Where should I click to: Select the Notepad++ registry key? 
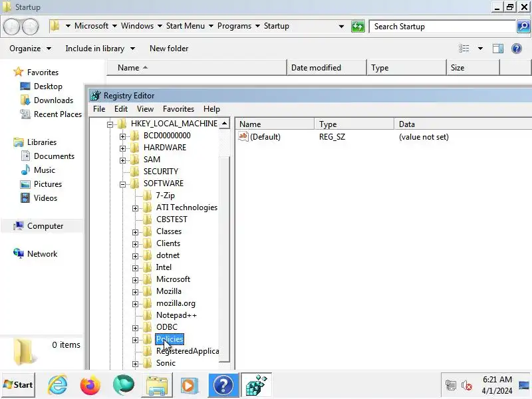[x=176, y=315]
